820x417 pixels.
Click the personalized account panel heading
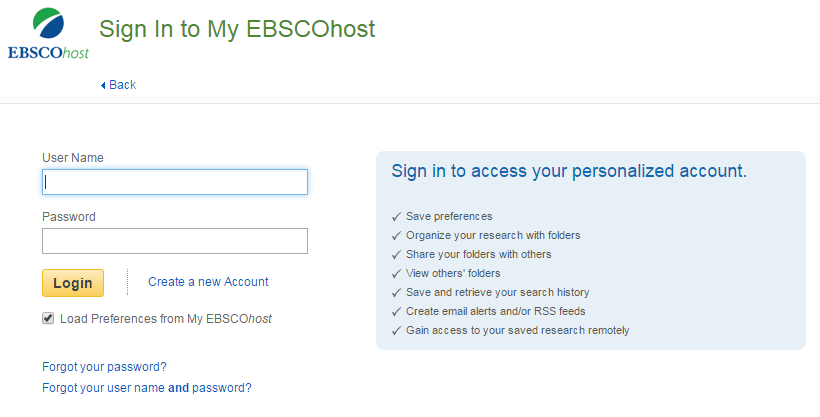(569, 171)
